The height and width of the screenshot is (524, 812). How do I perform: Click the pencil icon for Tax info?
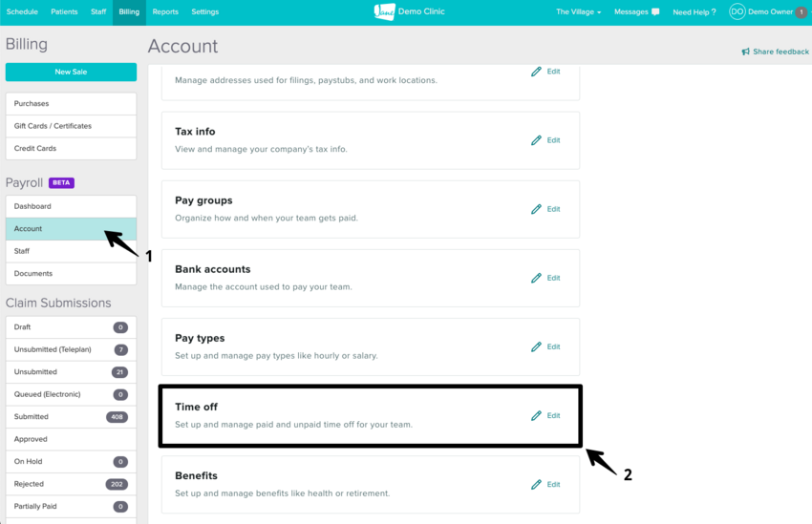536,140
